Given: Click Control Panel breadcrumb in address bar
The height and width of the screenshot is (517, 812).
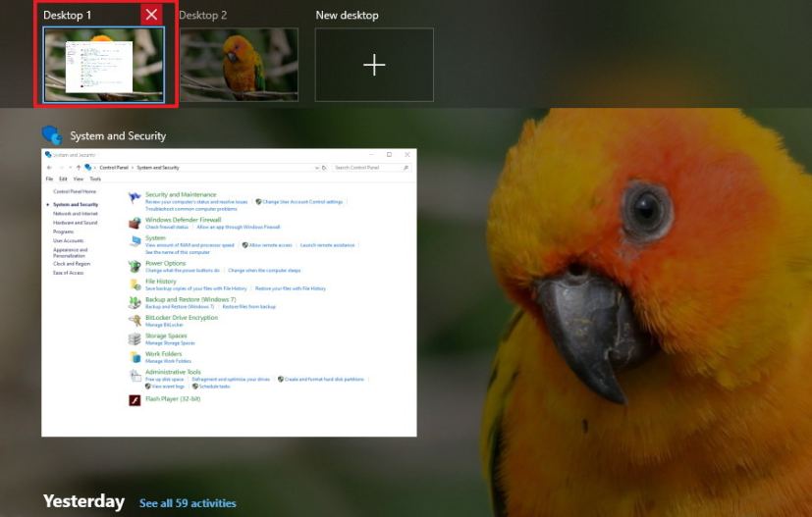Looking at the screenshot, I should 114,168.
